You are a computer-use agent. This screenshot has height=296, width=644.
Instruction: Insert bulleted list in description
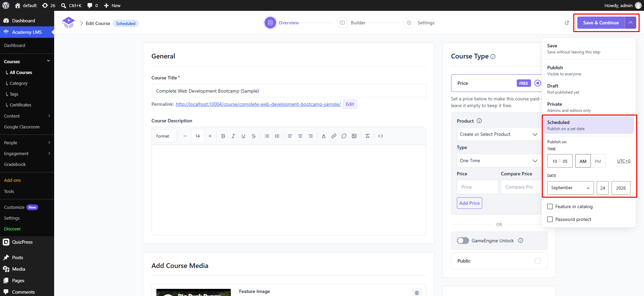(267, 136)
